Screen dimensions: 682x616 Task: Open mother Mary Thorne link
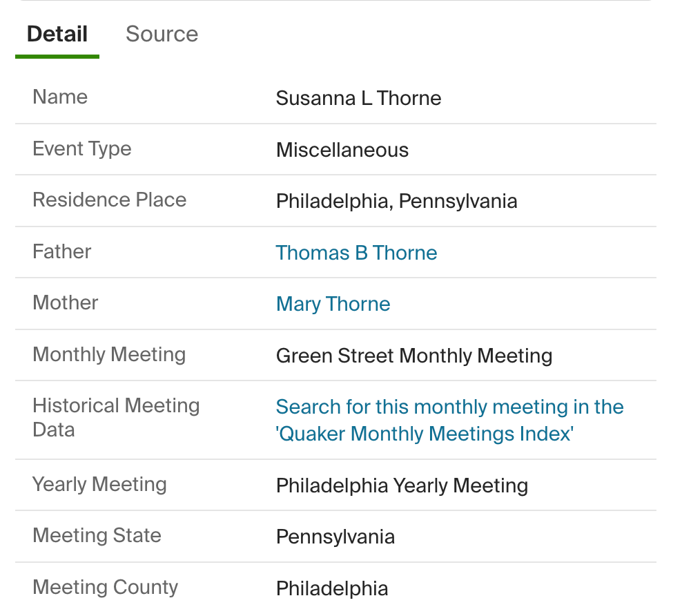(333, 304)
